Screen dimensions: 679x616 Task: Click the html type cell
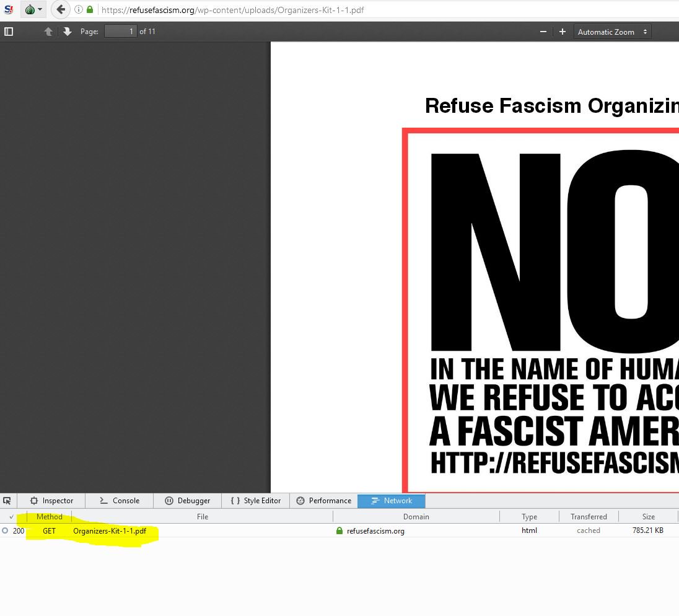coord(529,530)
